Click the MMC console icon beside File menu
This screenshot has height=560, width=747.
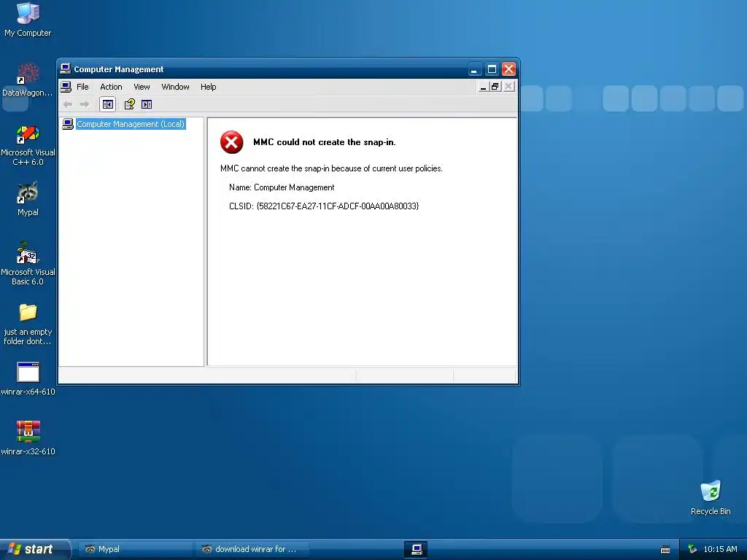pyautogui.click(x=66, y=87)
